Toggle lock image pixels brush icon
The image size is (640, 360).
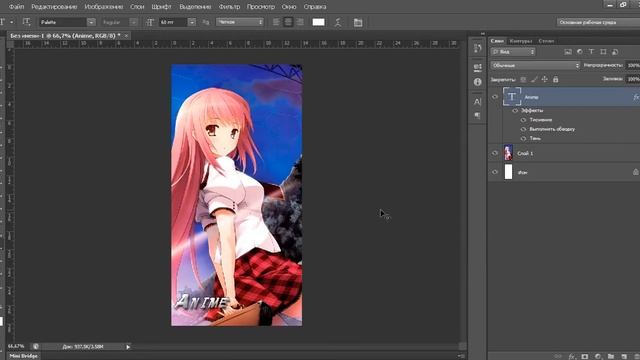coord(534,80)
